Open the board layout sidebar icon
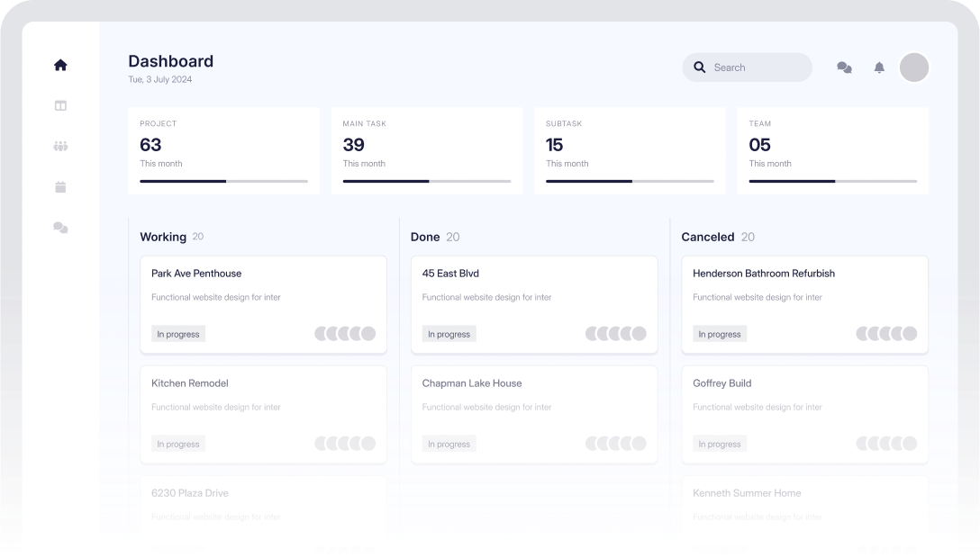The width and height of the screenshot is (980, 558). click(x=60, y=105)
